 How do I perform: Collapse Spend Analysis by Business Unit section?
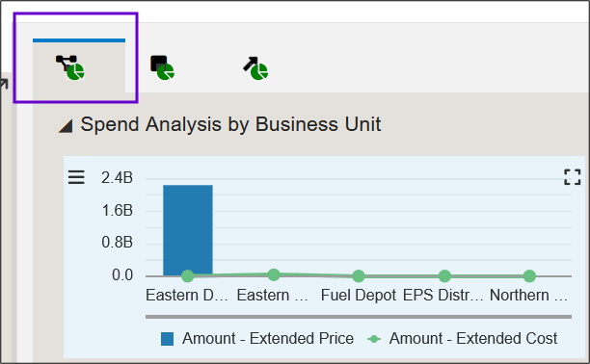pyautogui.click(x=66, y=126)
